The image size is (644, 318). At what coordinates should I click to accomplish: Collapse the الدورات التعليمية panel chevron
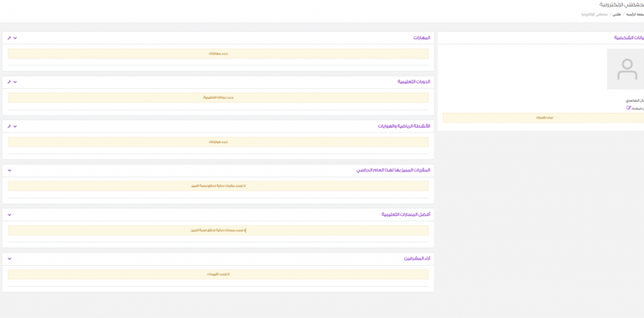[x=16, y=82]
